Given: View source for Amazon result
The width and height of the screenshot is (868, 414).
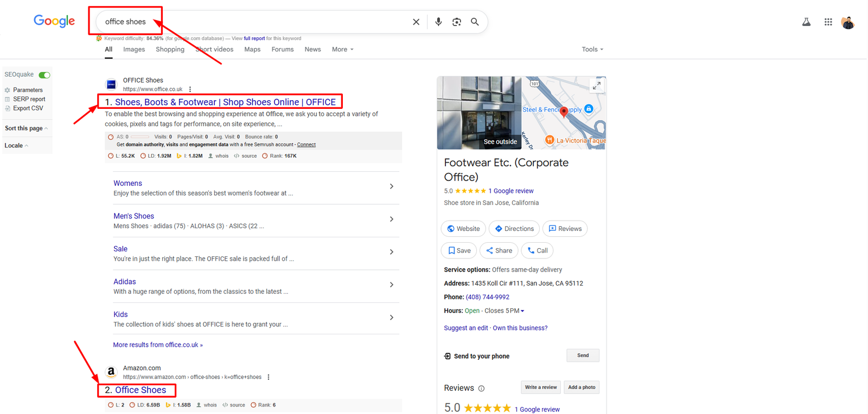Looking at the screenshot, I should coord(233,405).
